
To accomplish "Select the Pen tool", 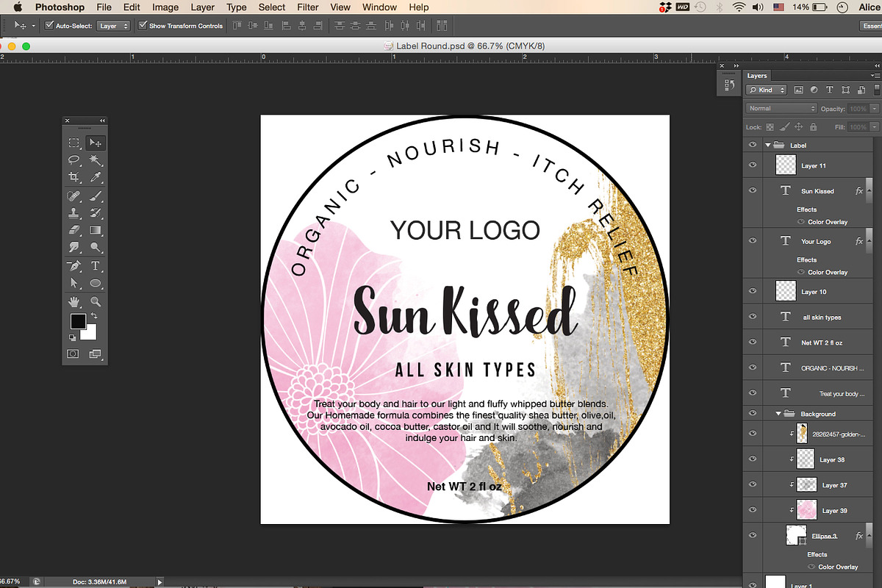I will 74,266.
